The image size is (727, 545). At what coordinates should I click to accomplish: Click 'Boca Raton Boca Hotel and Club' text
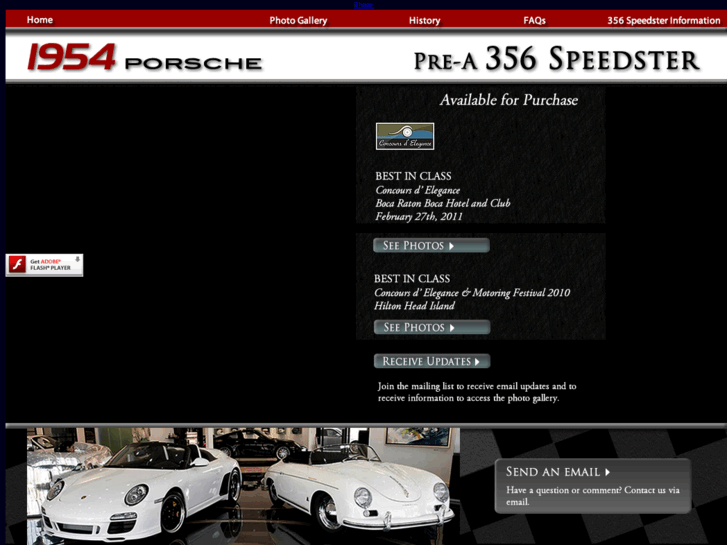443,203
